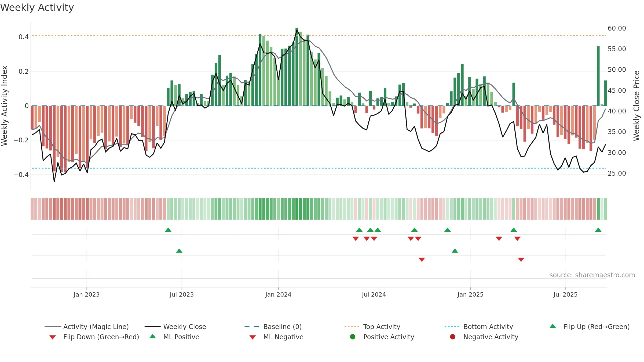Image resolution: width=644 pixels, height=362 pixels.
Task: Click the 35.00 price tick on the right axis
Action: coord(617,132)
